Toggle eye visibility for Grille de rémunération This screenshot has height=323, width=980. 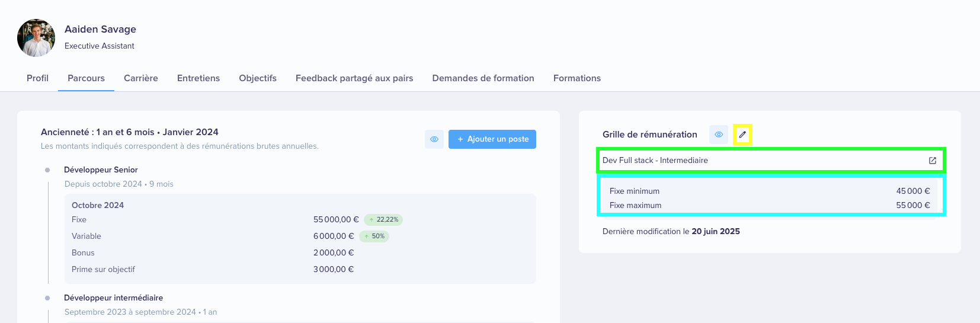click(719, 135)
